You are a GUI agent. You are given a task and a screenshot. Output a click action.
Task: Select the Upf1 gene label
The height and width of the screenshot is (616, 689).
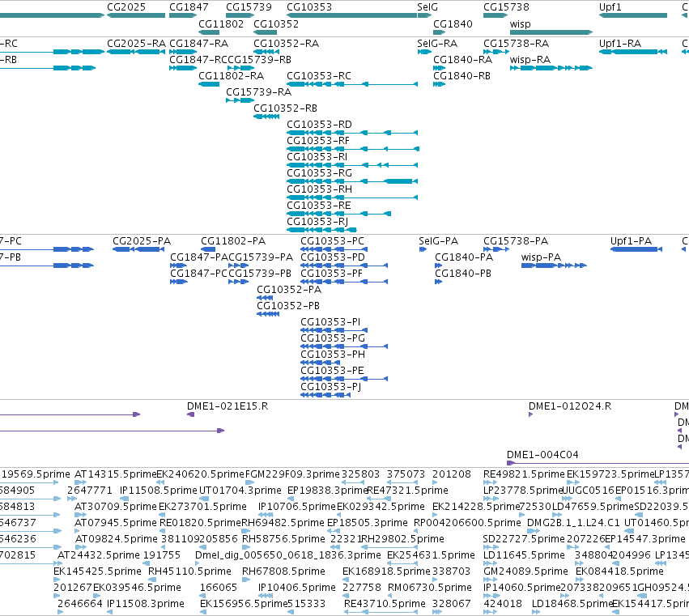click(610, 7)
